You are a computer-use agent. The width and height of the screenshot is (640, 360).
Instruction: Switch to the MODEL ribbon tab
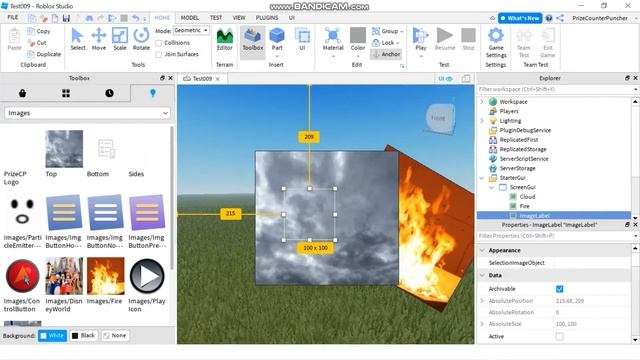190,18
